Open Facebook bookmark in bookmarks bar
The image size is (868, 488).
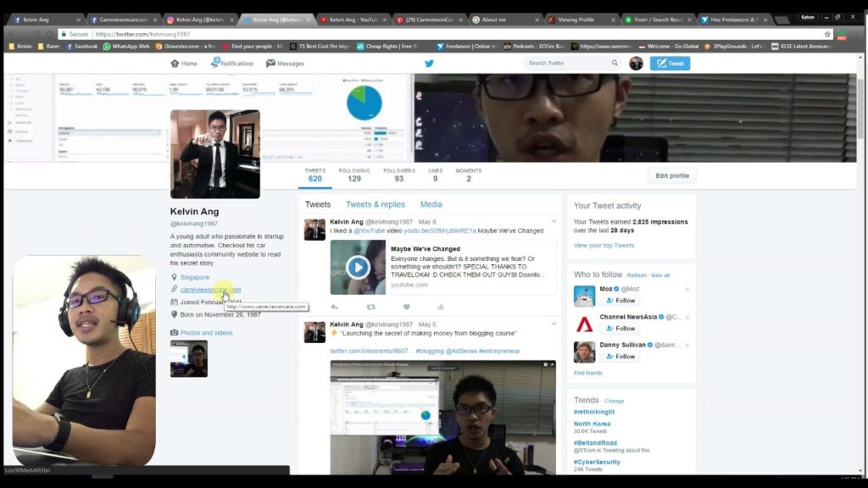82,47
